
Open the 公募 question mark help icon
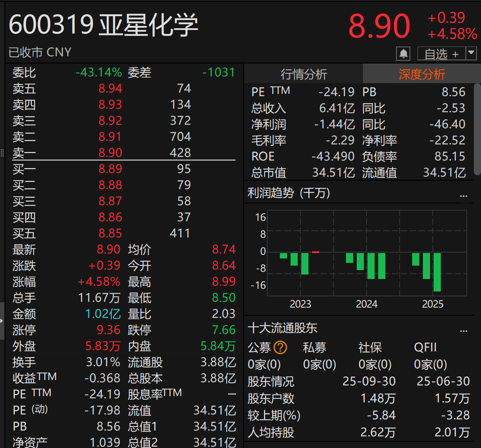pos(280,347)
